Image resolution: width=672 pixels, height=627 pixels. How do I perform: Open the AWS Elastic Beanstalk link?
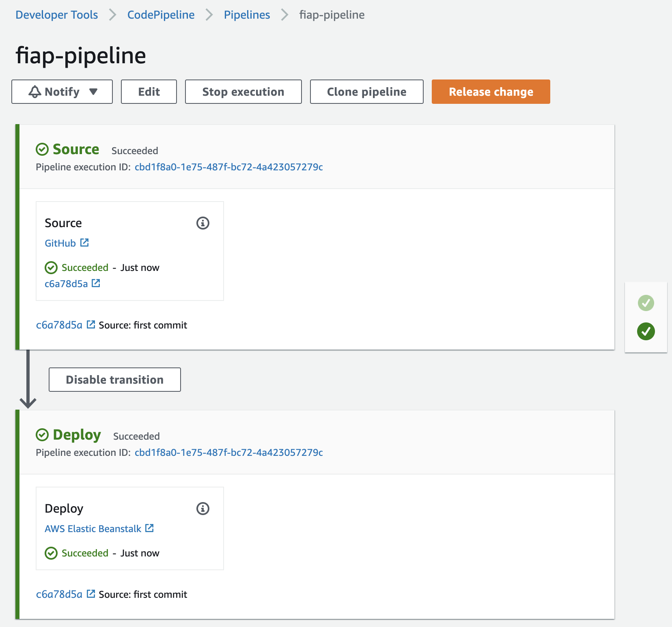pos(93,529)
